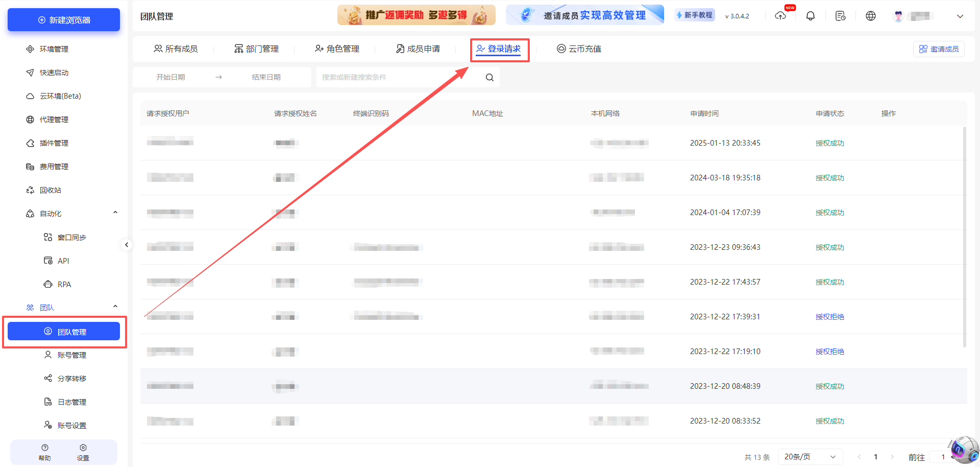Click the globe language icon
This screenshot has height=467, width=980.
pos(870,15)
